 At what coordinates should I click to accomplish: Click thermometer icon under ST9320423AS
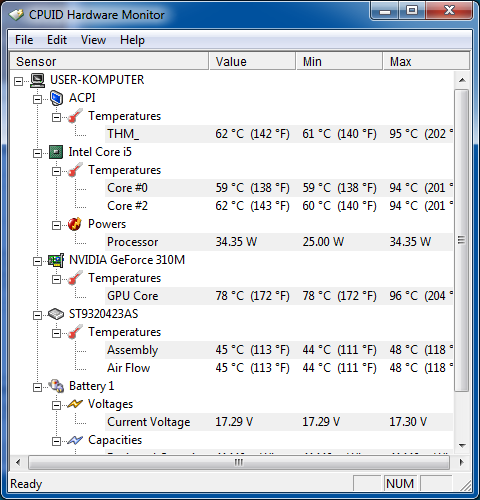click(x=75, y=332)
